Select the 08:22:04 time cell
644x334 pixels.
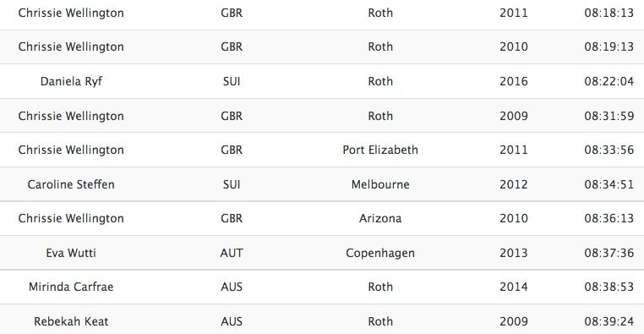click(609, 81)
